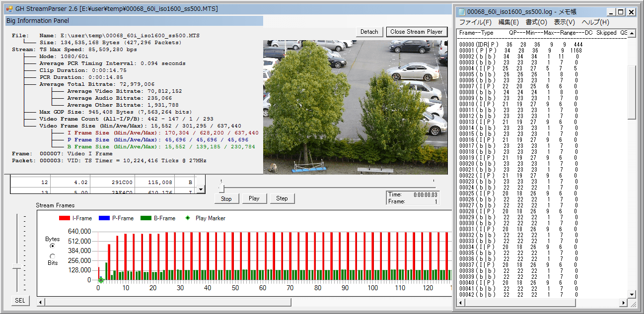Viewport: 644px width, 314px height.
Task: Click the blue P-Frame legend swatch
Action: [x=104, y=218]
